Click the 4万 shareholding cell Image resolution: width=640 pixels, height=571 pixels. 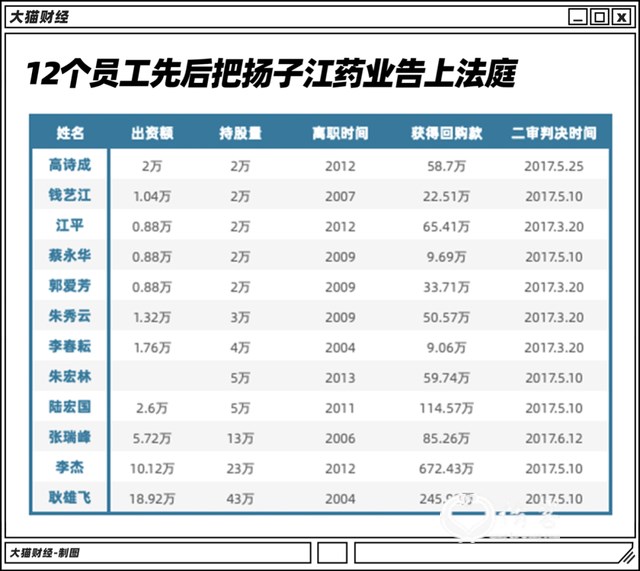pos(240,348)
